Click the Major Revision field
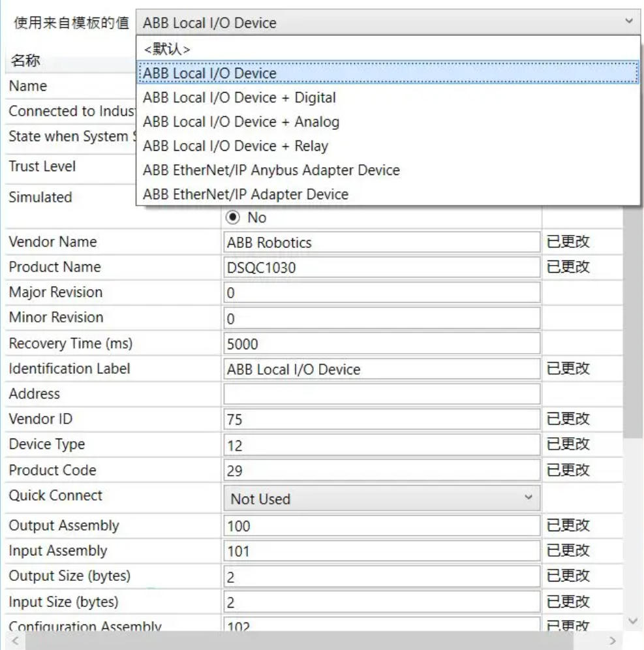 coord(381,294)
